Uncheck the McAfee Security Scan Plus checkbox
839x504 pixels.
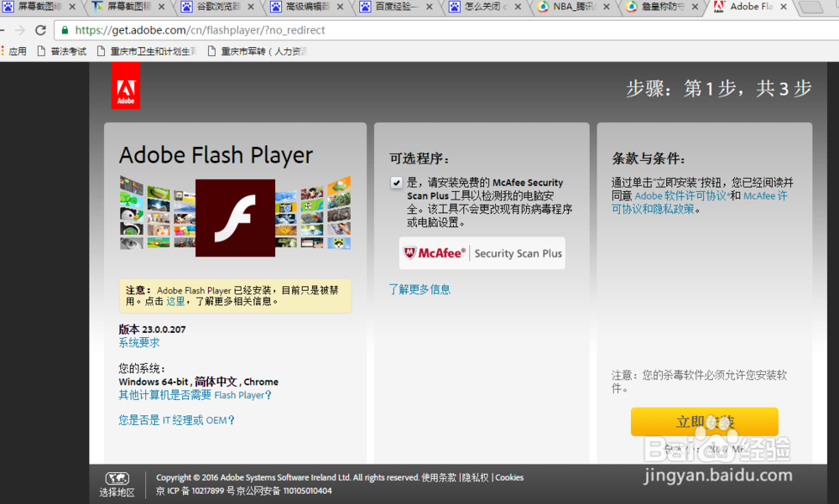click(x=396, y=183)
